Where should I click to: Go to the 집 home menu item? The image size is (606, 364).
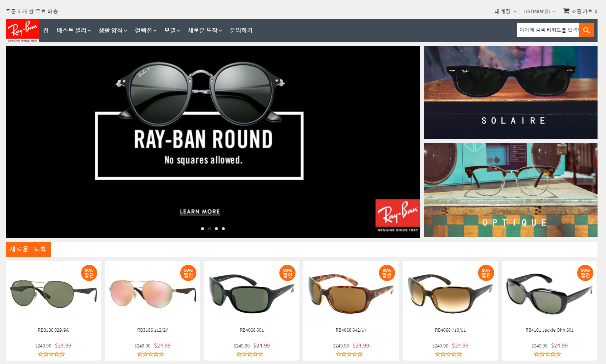click(46, 30)
